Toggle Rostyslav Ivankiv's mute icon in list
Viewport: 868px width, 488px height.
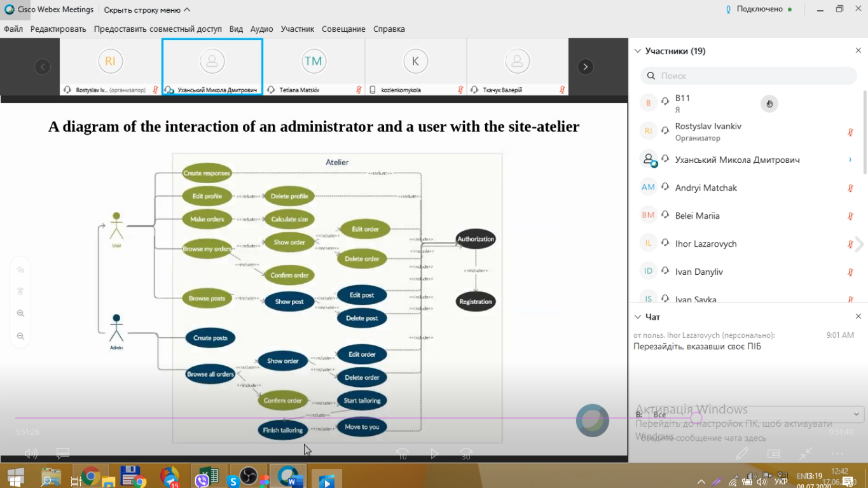[x=850, y=132]
